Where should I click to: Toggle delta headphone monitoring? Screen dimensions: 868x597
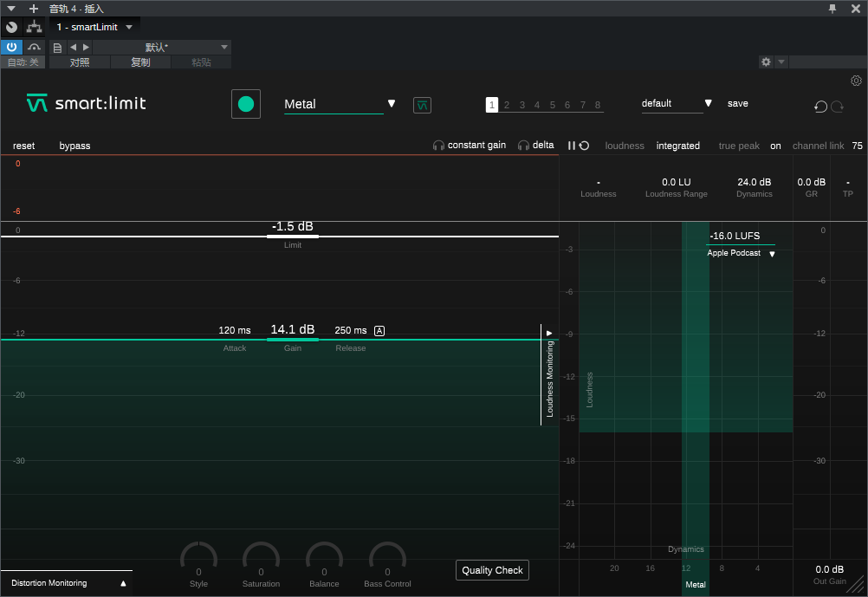[x=536, y=145]
